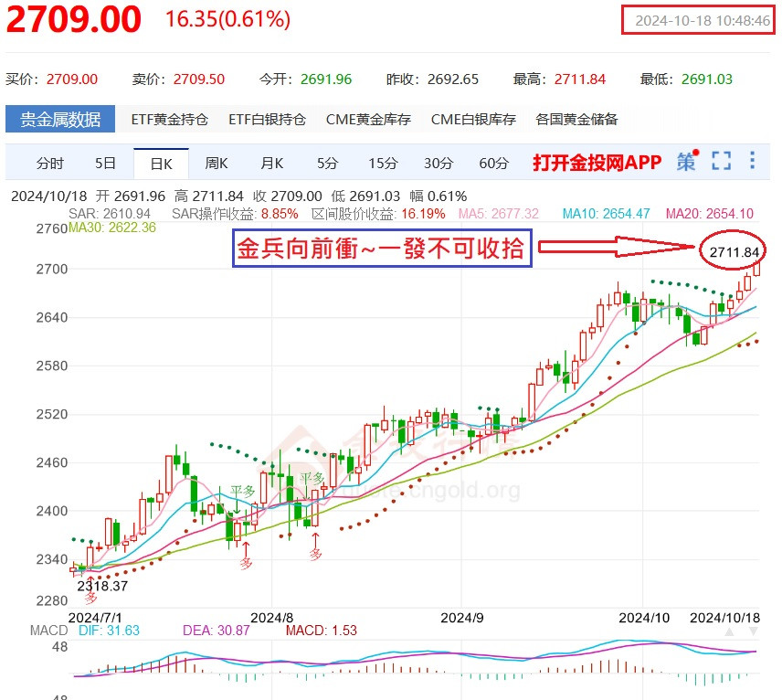Click the MA10: 2654.47 legend
The height and width of the screenshot is (700, 782).
point(606,214)
